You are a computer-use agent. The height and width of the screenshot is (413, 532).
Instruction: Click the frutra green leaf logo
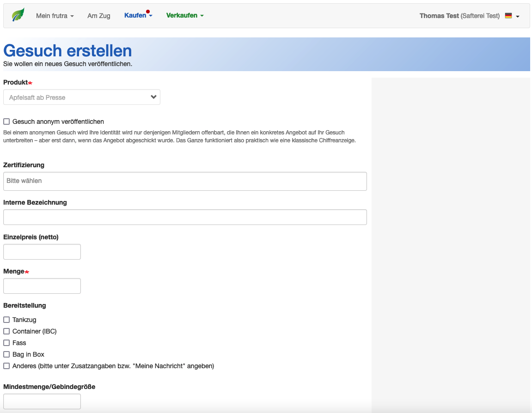[x=18, y=15]
